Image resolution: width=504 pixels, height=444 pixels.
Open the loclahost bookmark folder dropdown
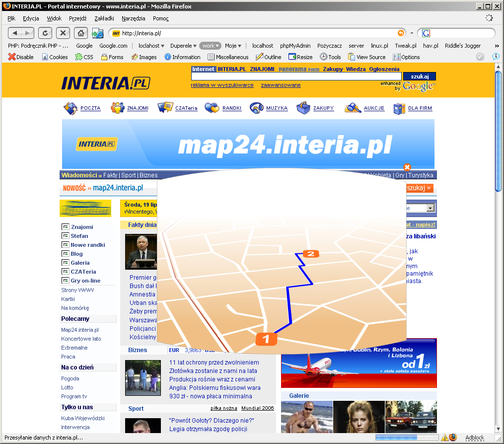[151, 46]
